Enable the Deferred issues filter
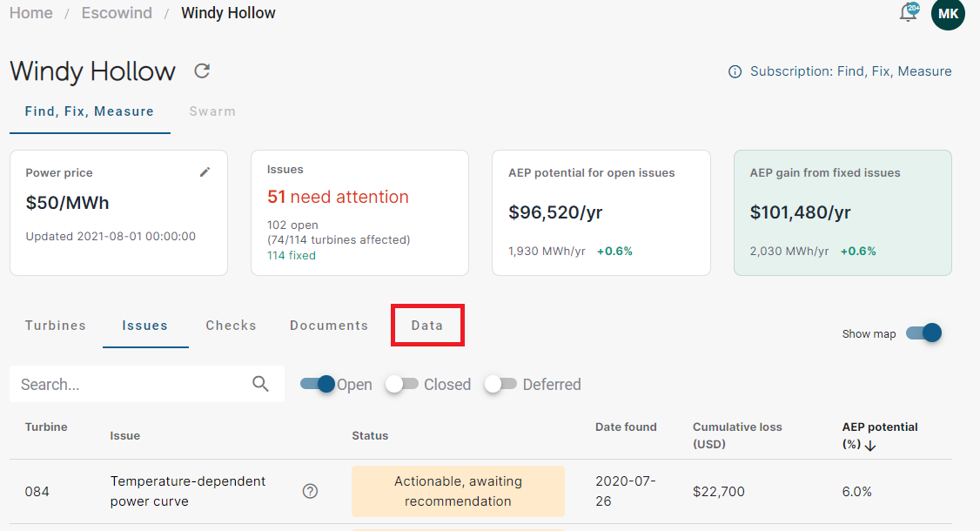 [x=500, y=384]
